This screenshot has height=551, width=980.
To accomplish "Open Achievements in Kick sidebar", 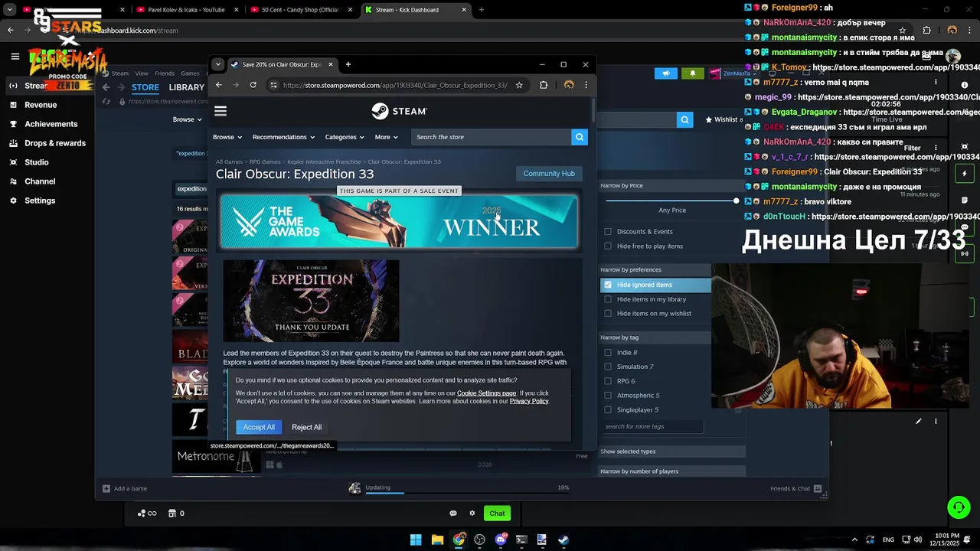I will point(51,124).
